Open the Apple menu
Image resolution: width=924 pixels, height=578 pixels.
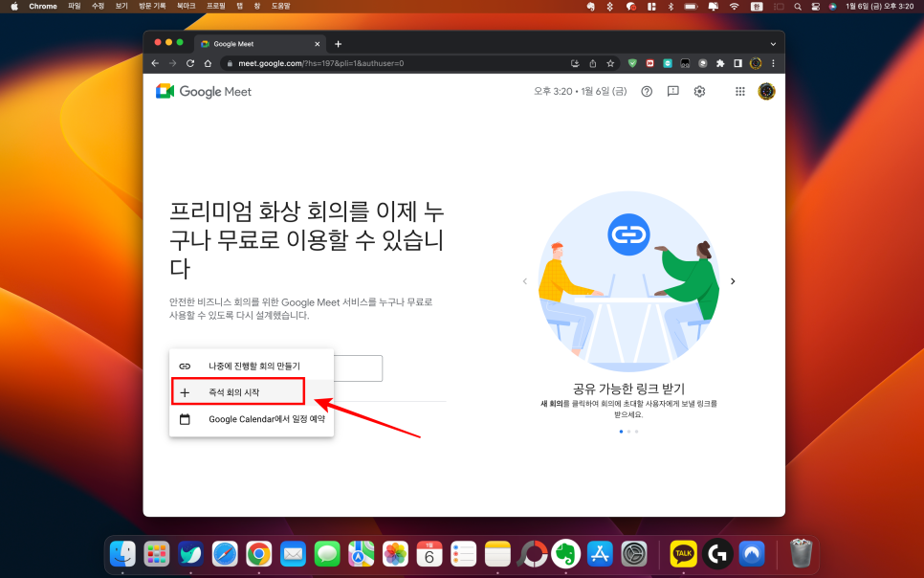(x=14, y=6)
